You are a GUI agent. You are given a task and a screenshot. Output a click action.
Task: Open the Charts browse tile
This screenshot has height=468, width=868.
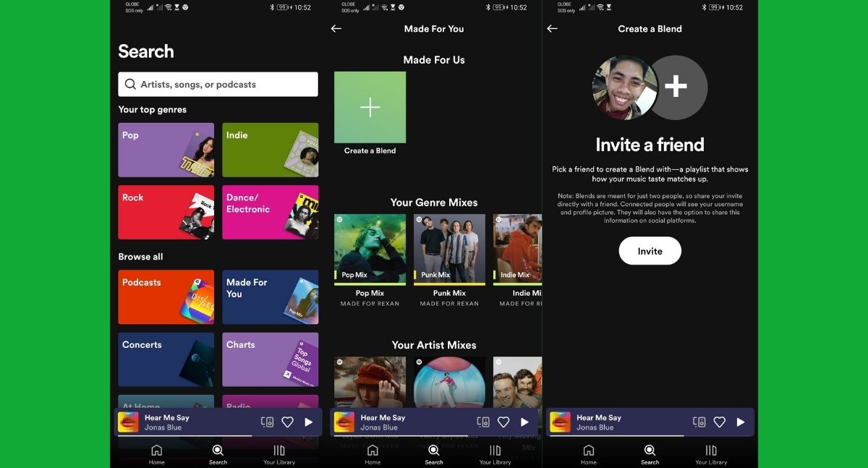coord(270,359)
